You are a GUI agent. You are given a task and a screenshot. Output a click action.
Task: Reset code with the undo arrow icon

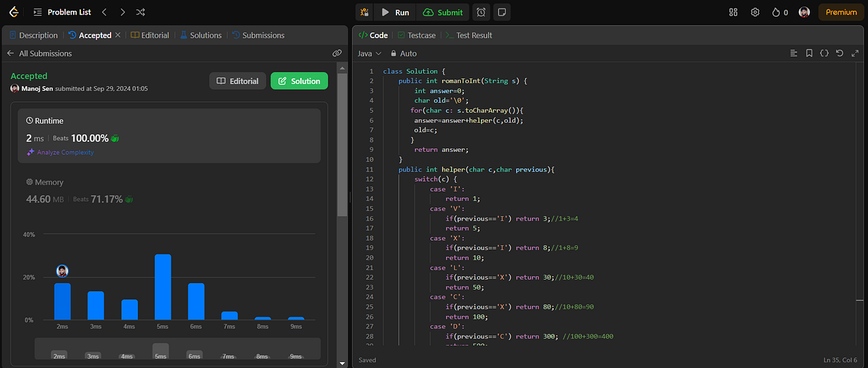click(840, 54)
